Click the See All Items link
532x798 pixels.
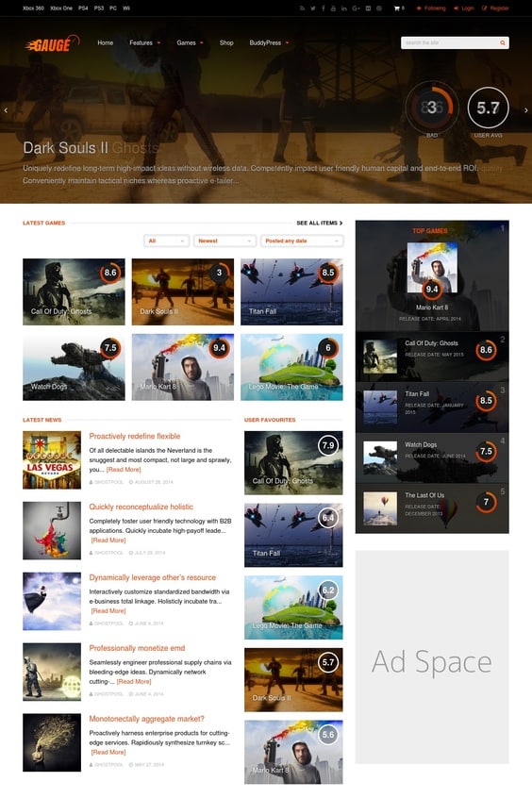point(319,223)
